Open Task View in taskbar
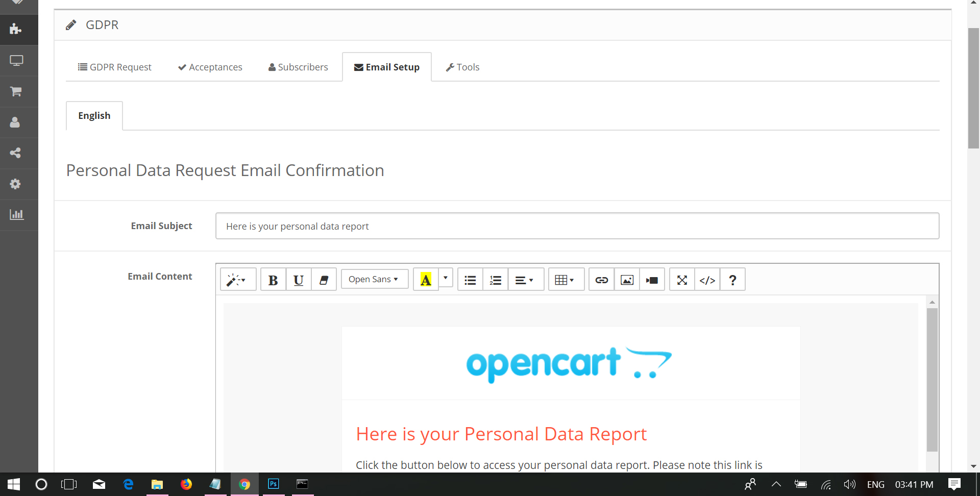The image size is (980, 496). coord(69,484)
